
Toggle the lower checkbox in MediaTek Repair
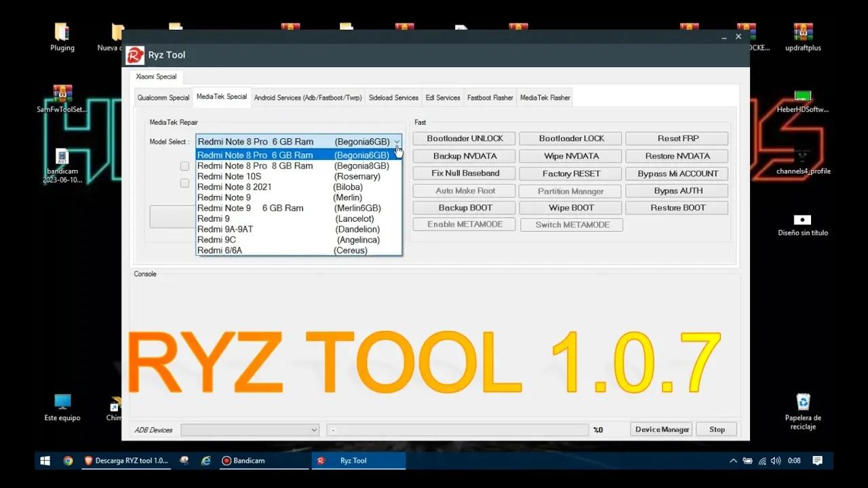tap(184, 182)
